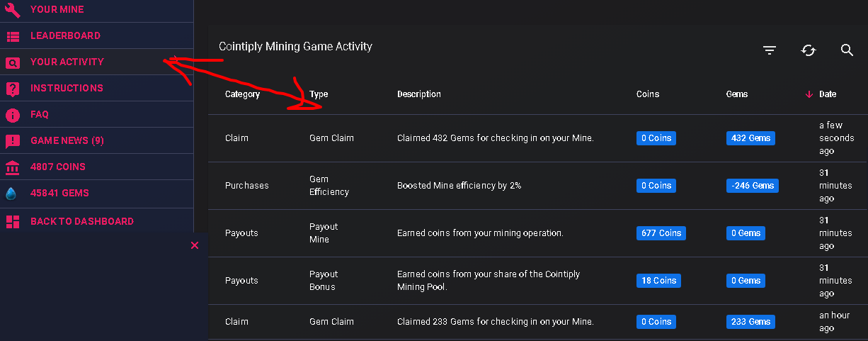Click the Leaderboard list icon
Image resolution: width=868 pixels, height=341 pixels.
(13, 36)
